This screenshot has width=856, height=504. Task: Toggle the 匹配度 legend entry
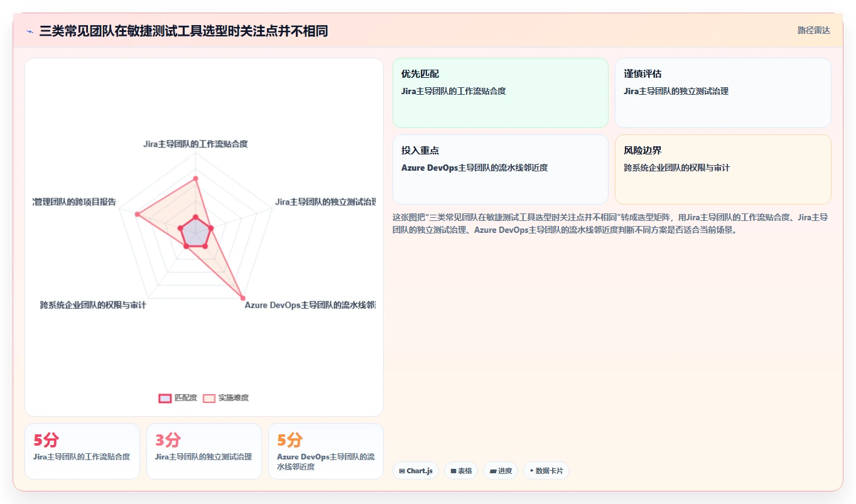pyautogui.click(x=178, y=398)
